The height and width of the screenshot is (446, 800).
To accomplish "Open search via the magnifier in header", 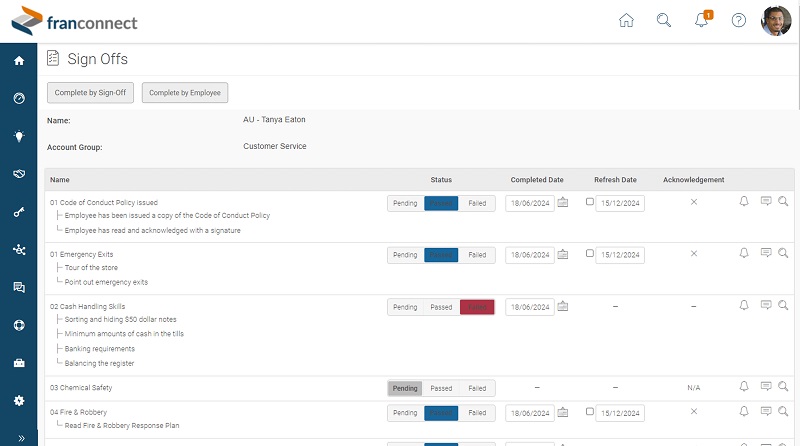I will pyautogui.click(x=663, y=20).
